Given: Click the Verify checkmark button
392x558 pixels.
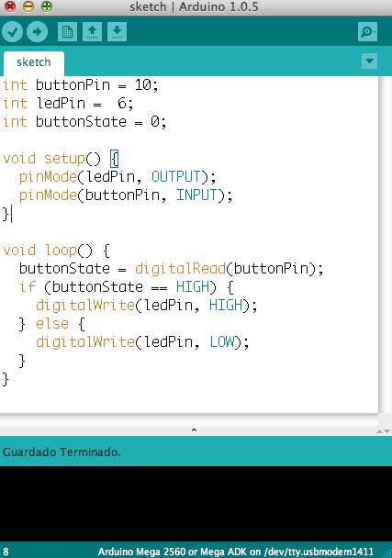Looking at the screenshot, I should coord(12,32).
